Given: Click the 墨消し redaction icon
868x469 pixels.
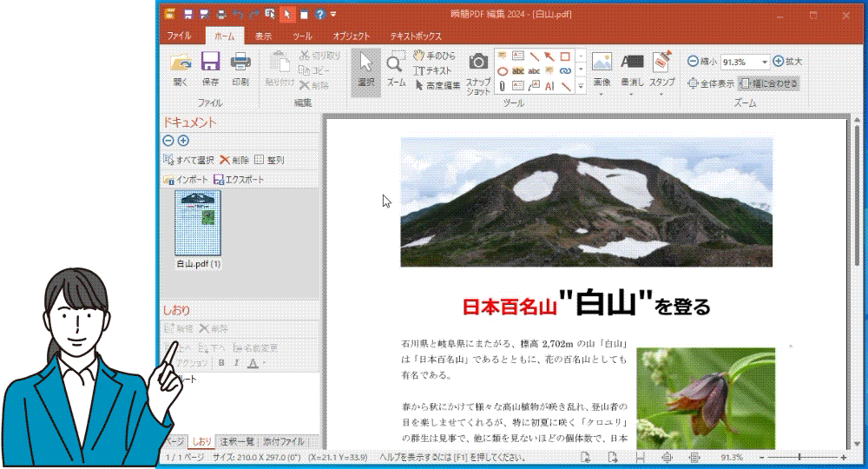Looking at the screenshot, I should click(632, 63).
